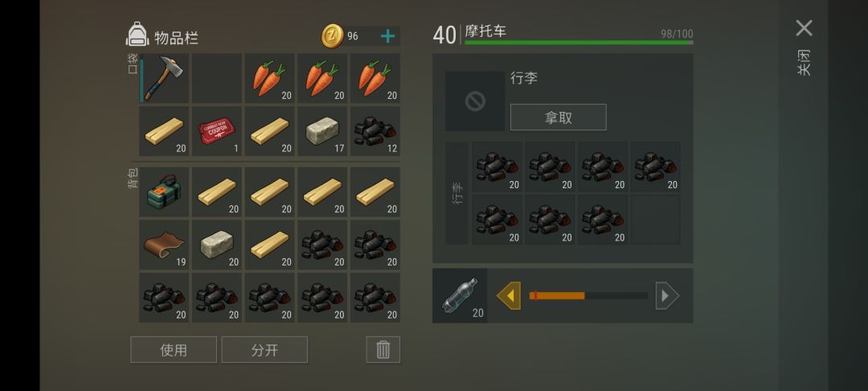Select the leather item with count 19

[165, 245]
